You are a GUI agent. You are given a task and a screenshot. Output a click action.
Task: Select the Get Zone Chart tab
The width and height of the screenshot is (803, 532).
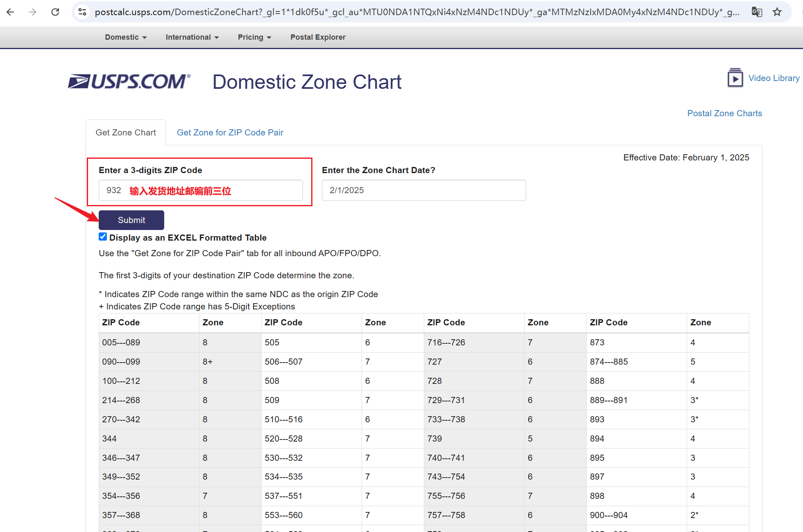click(126, 133)
